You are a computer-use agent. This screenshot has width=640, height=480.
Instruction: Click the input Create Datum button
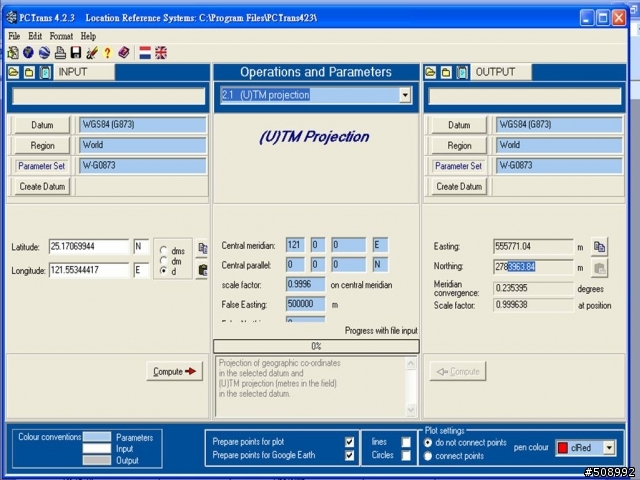[42, 187]
